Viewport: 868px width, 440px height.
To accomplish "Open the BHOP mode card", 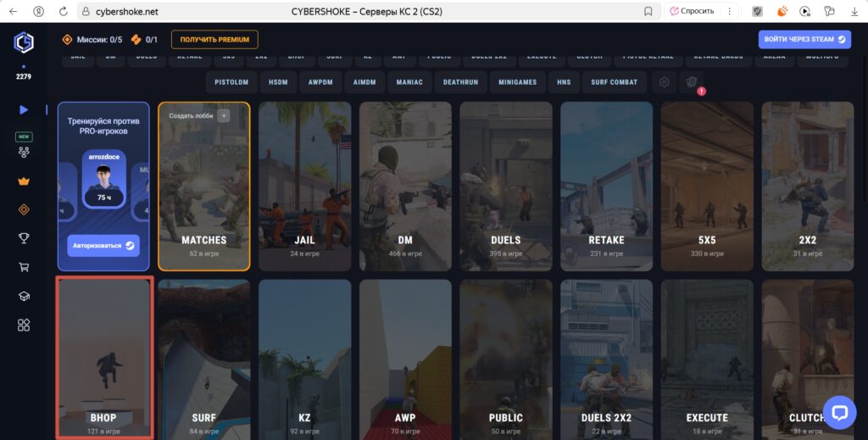I will pos(103,359).
